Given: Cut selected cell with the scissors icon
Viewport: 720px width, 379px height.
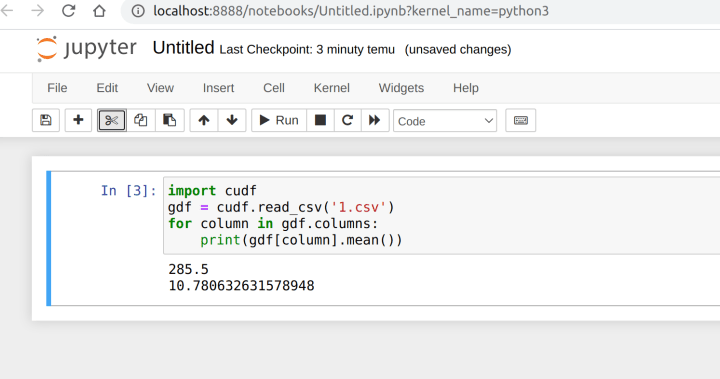Looking at the screenshot, I should click(112, 120).
